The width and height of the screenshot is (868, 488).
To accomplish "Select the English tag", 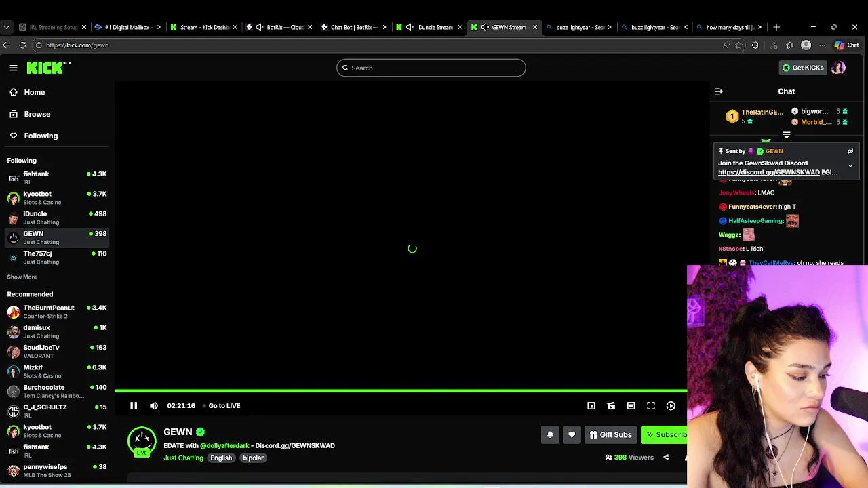I will [221, 457].
